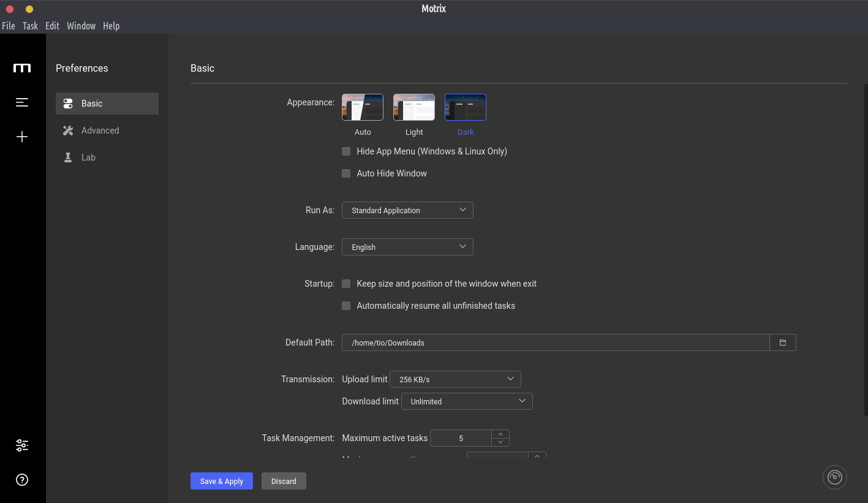Click the increase arrow for Maximum active tasks

(x=500, y=434)
